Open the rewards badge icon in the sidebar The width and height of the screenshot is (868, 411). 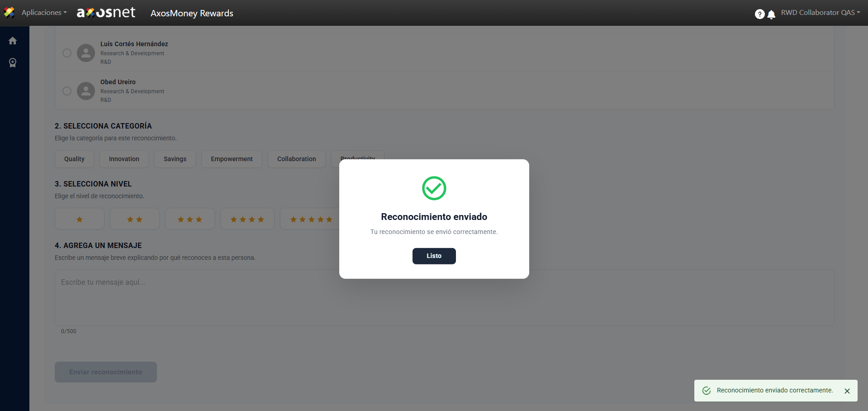tap(13, 62)
